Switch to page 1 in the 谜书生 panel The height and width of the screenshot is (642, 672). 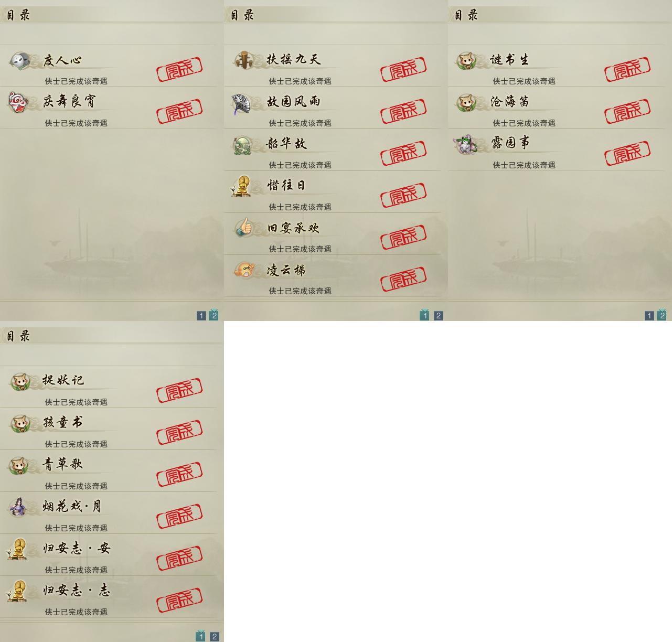click(649, 315)
